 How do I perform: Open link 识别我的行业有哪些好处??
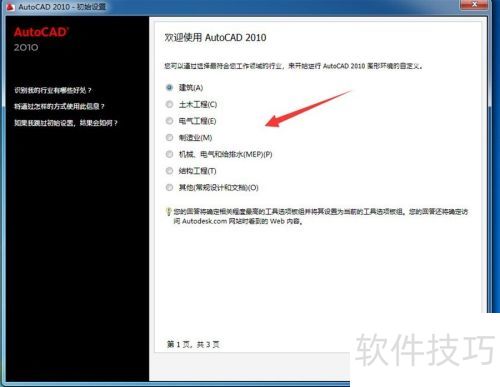pyautogui.click(x=53, y=90)
